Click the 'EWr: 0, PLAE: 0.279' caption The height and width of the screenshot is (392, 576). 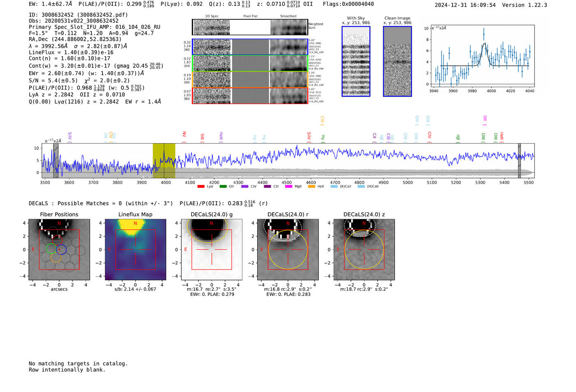[212, 294]
